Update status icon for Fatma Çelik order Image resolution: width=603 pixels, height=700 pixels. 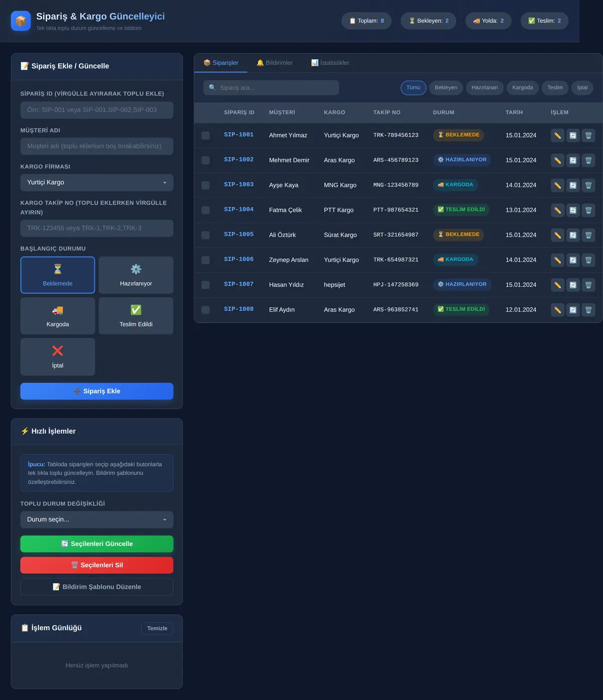(x=573, y=210)
